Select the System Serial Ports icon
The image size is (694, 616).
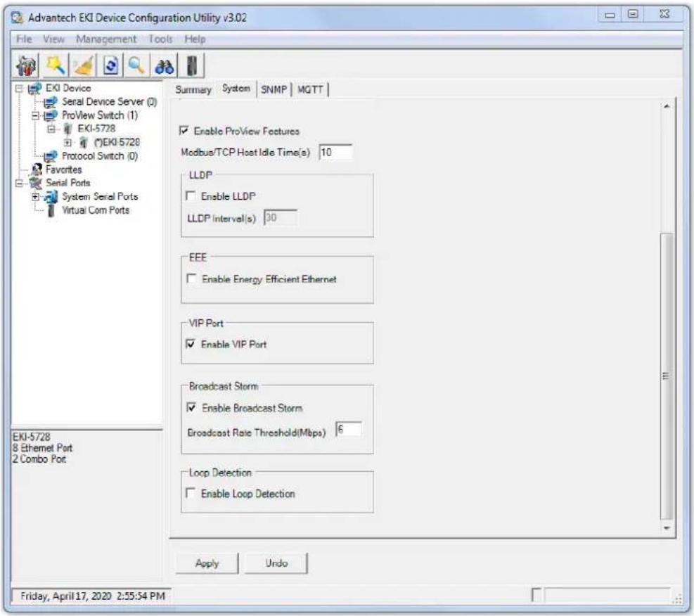(51, 196)
